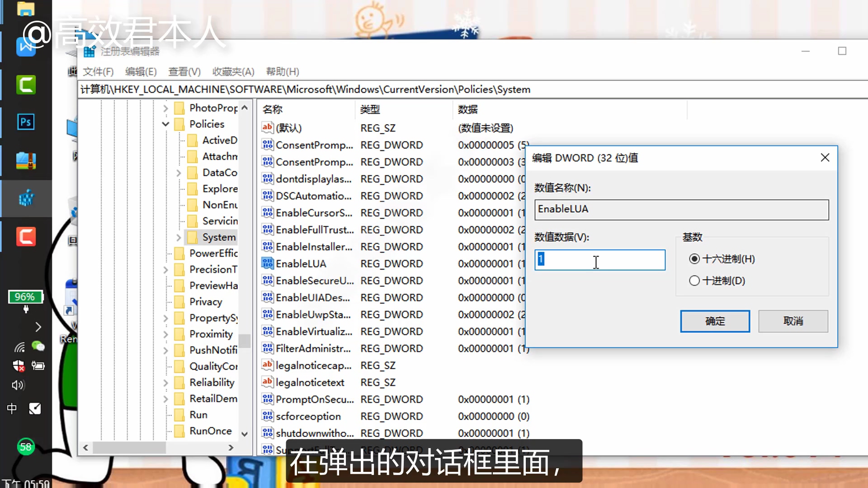The image size is (868, 488).
Task: Click inside the 数值数据 value field
Action: (x=600, y=260)
